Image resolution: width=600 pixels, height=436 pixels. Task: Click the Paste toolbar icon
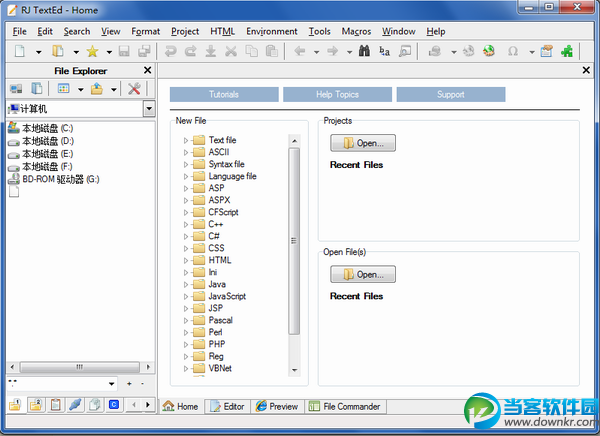(271, 51)
